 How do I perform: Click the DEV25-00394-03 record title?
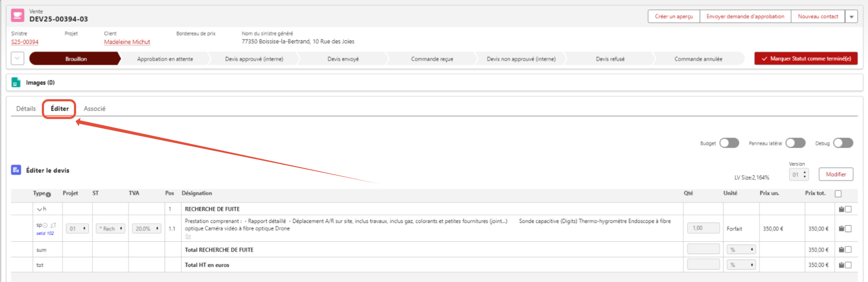59,19
